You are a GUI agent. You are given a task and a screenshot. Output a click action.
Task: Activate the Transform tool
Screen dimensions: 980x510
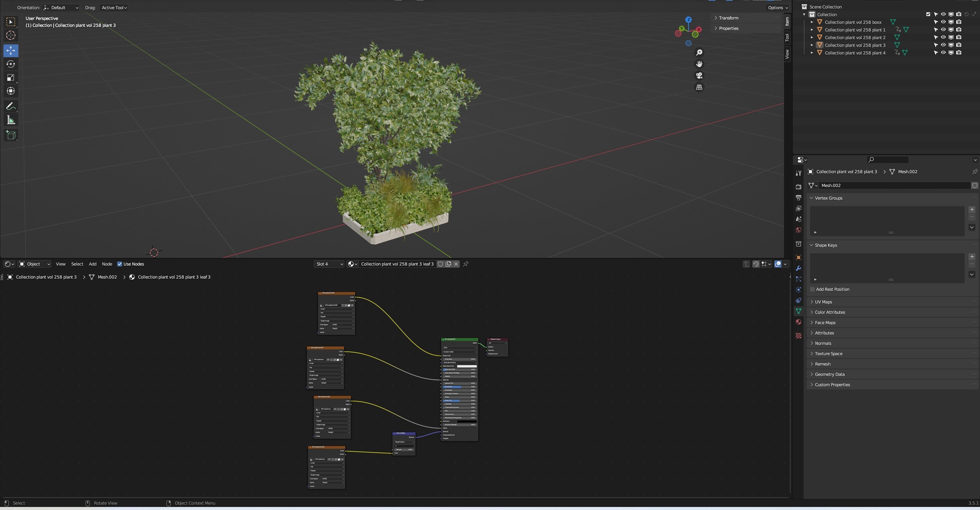point(11,91)
